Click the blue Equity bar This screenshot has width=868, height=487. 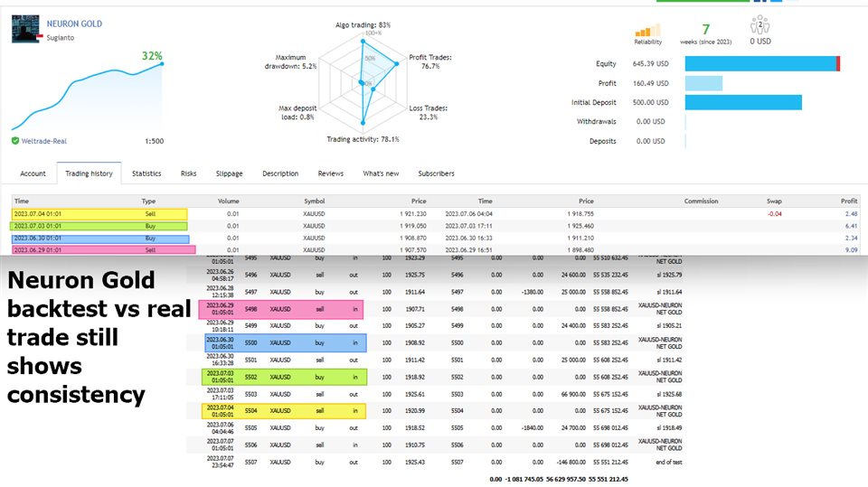pos(759,64)
